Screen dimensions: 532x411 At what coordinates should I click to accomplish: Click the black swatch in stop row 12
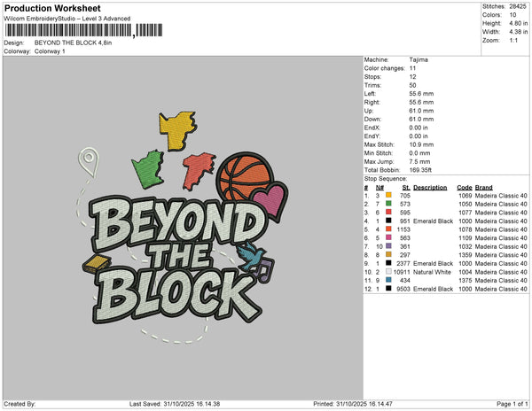tap(388, 289)
